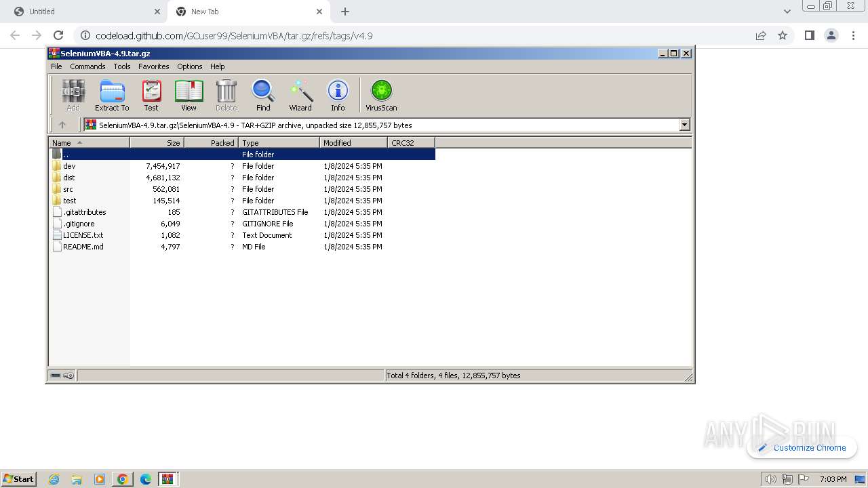Click the WinRAR taskbar button
868x488 pixels.
(x=167, y=479)
